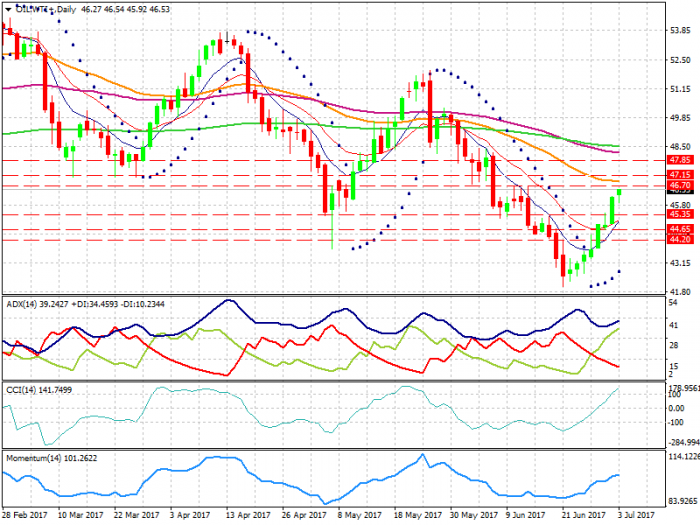Click the ADX scale value 28
Viewport: 700px width, 525px height.
click(x=673, y=345)
